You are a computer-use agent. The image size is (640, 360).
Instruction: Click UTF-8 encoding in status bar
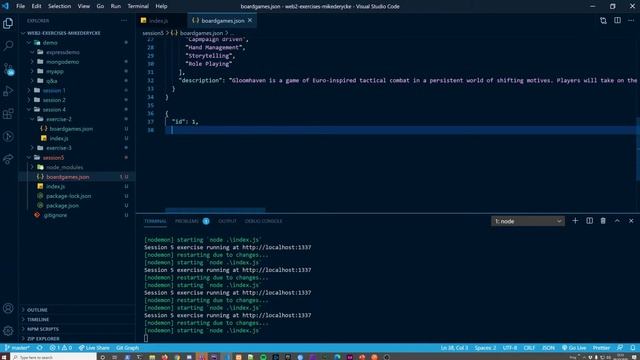[x=510, y=348]
